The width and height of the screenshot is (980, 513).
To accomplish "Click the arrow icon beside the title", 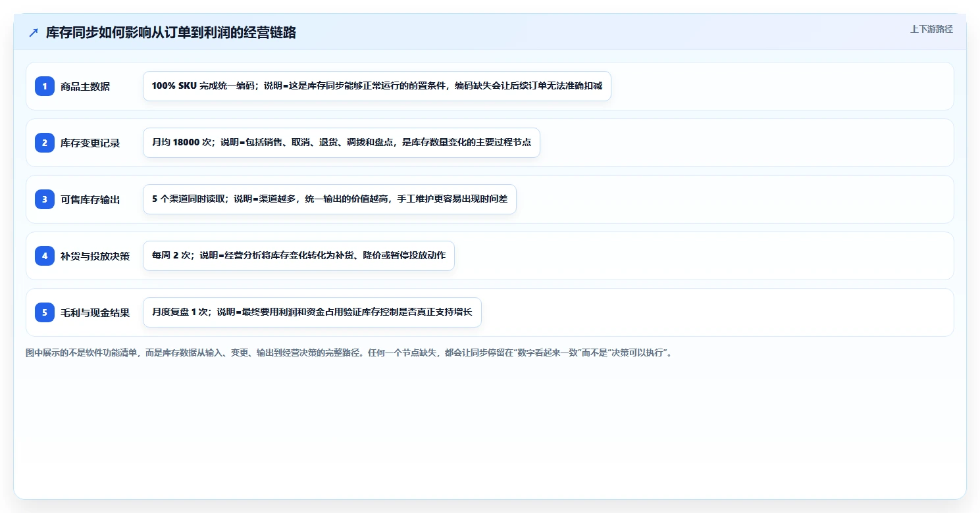I will [34, 33].
